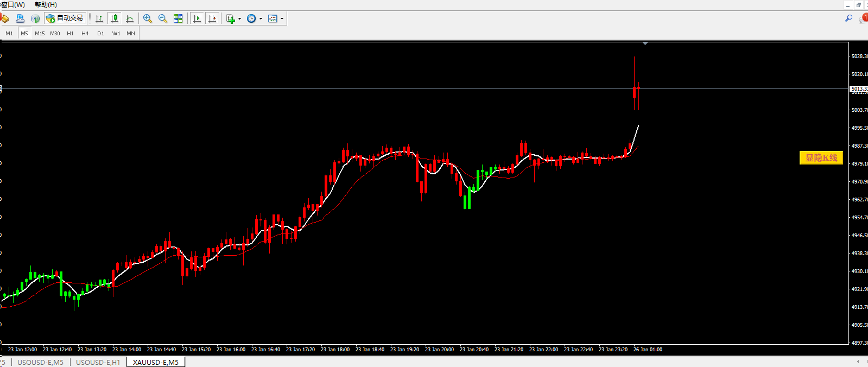Zoom out of the chart
Image resolution: width=868 pixels, height=367 pixels.
[x=163, y=18]
